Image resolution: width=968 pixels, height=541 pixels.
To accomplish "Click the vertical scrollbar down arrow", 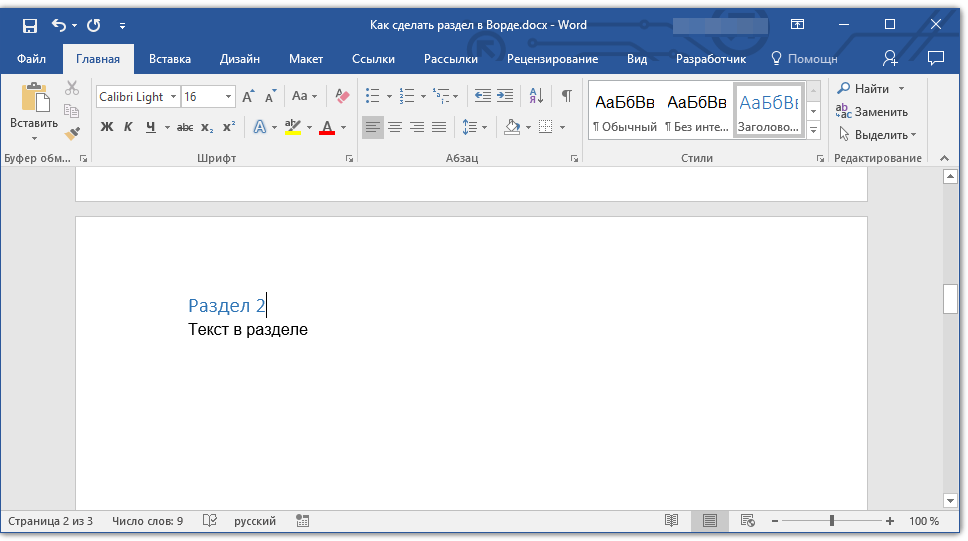I will 950,499.
